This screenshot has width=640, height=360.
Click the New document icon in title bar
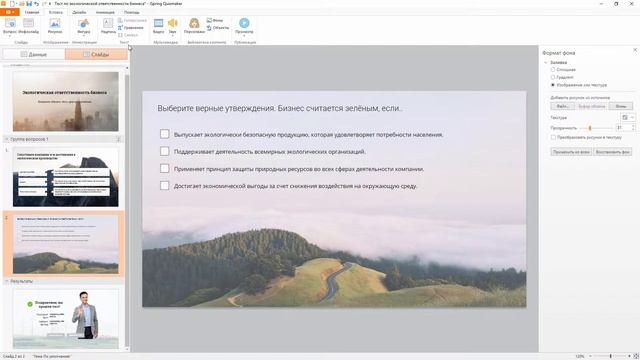[12, 4]
